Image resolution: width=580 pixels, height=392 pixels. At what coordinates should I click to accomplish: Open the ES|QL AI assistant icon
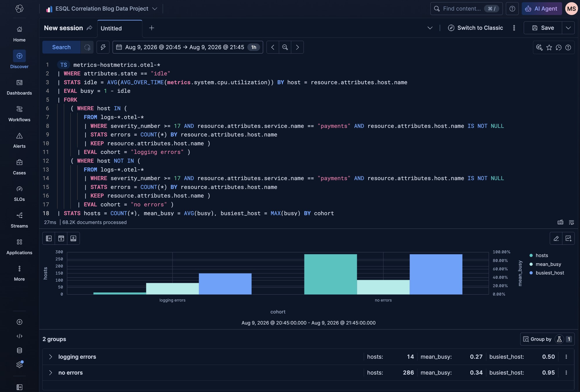pyautogui.click(x=539, y=47)
